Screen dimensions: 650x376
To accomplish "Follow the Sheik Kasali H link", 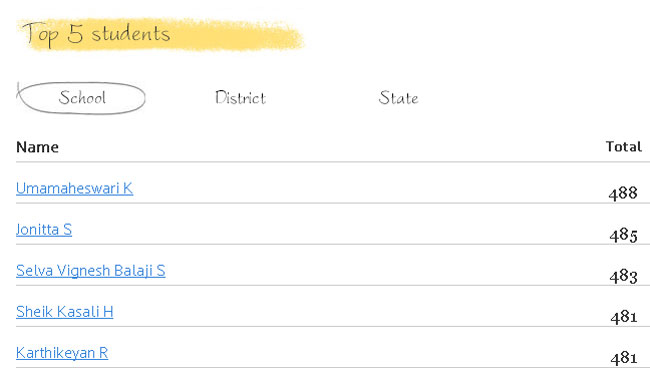I will coord(65,311).
